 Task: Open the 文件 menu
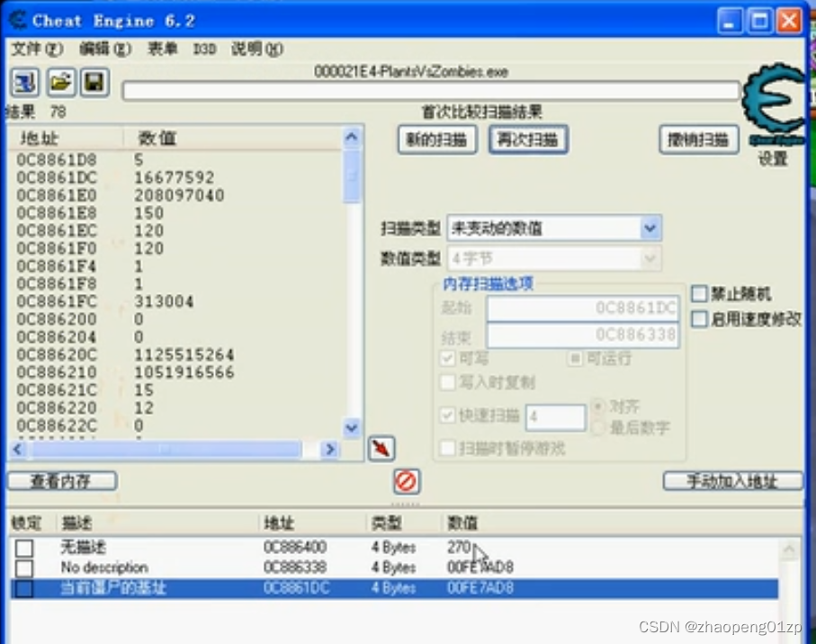[37, 49]
